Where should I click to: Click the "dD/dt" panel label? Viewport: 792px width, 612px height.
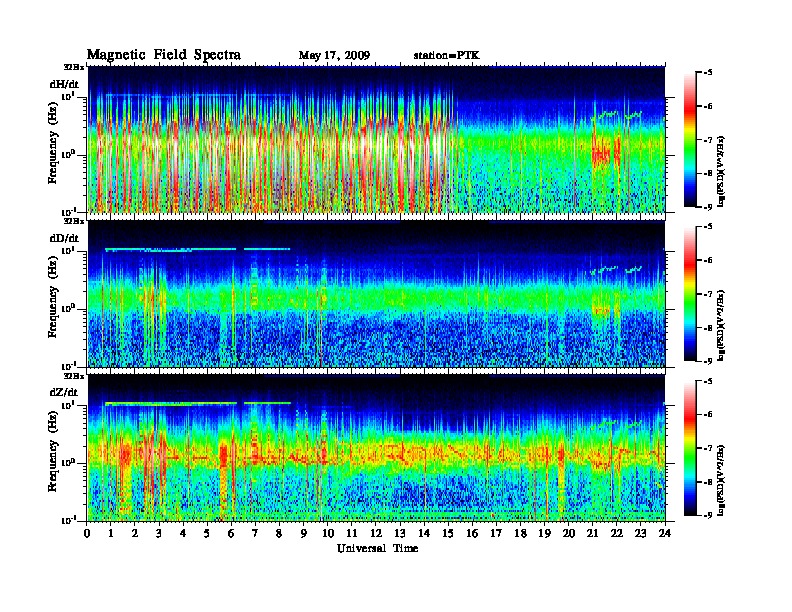click(x=64, y=238)
